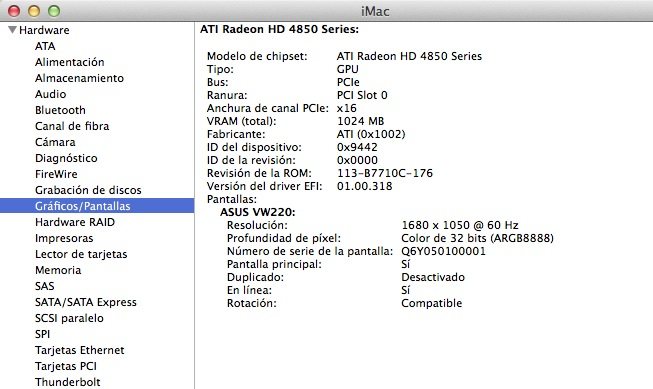Open SCSI paralelo section
This screenshot has height=389, width=653.
(69, 318)
